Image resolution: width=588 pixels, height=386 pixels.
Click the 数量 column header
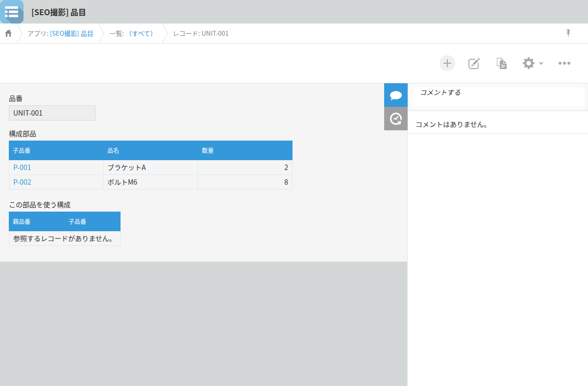[245, 151]
